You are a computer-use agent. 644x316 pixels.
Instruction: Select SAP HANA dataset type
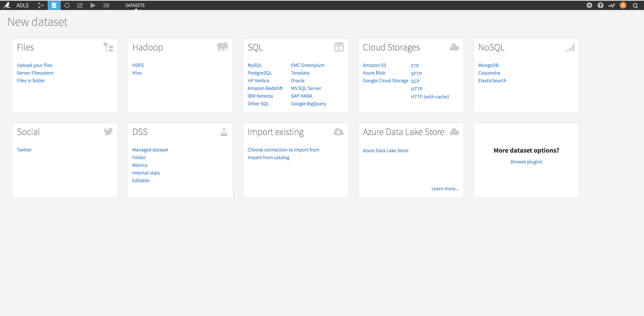click(x=301, y=96)
